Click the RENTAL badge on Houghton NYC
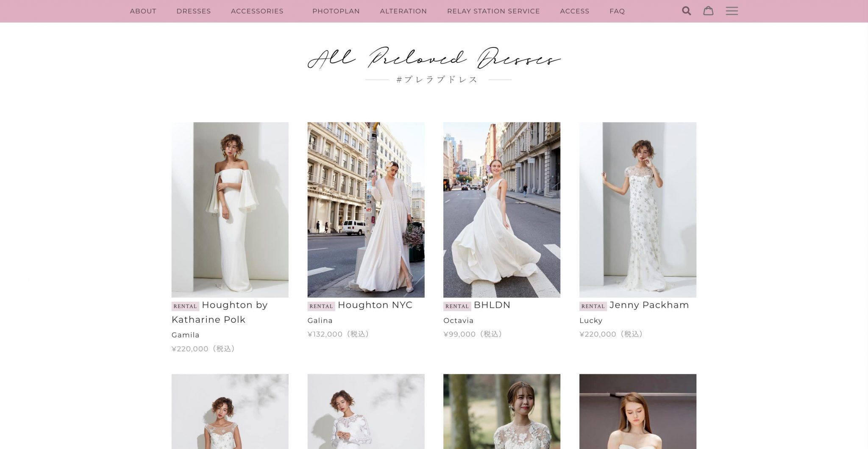Viewport: 868px width, 449px height. click(321, 306)
